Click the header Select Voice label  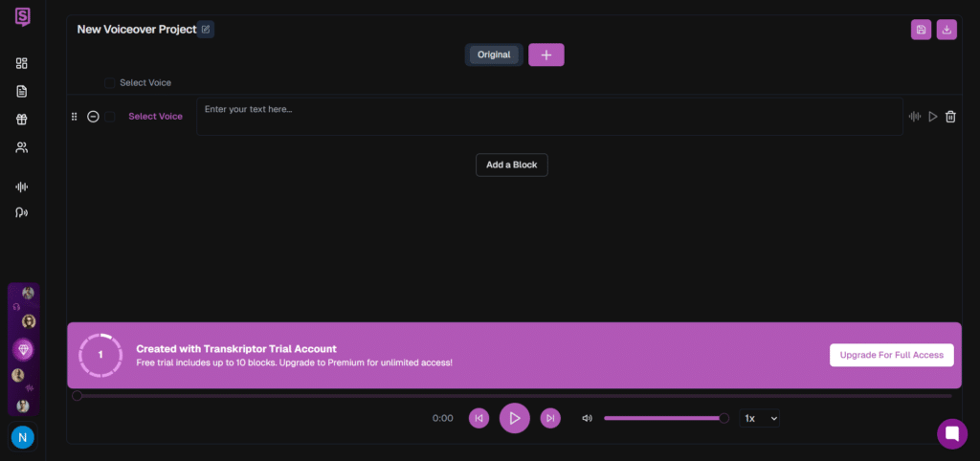145,82
